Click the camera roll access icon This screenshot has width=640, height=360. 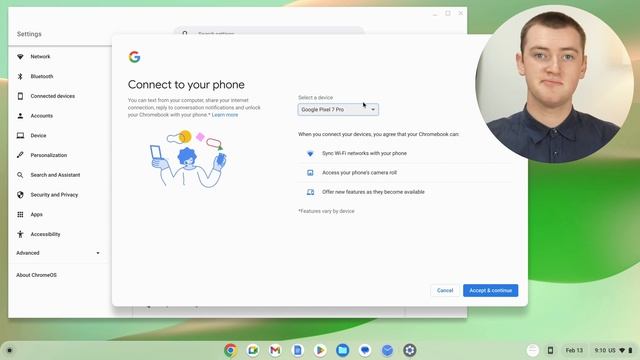[x=310, y=173]
